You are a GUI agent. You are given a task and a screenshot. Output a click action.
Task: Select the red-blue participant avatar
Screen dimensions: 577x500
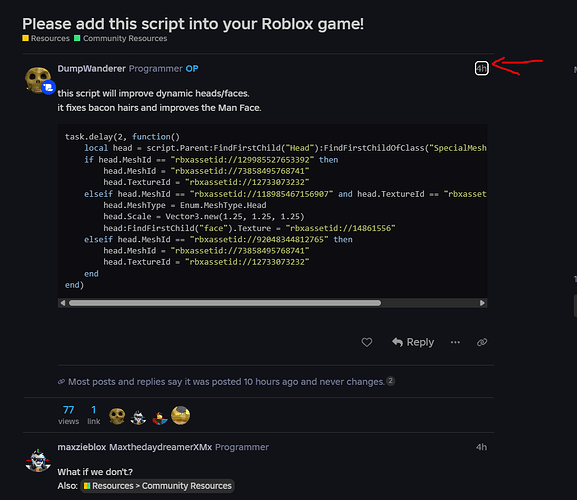pos(160,417)
